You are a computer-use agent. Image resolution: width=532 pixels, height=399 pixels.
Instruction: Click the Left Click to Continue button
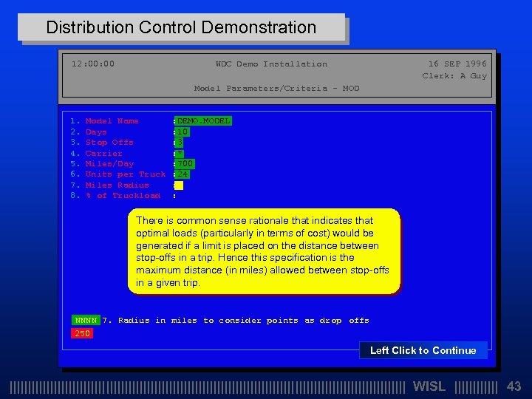(x=423, y=350)
